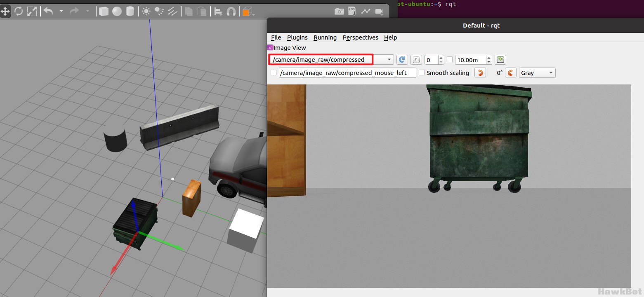Click the paste icon in Gazebo toolbar
Image resolution: width=644 pixels, height=297 pixels.
tap(202, 12)
